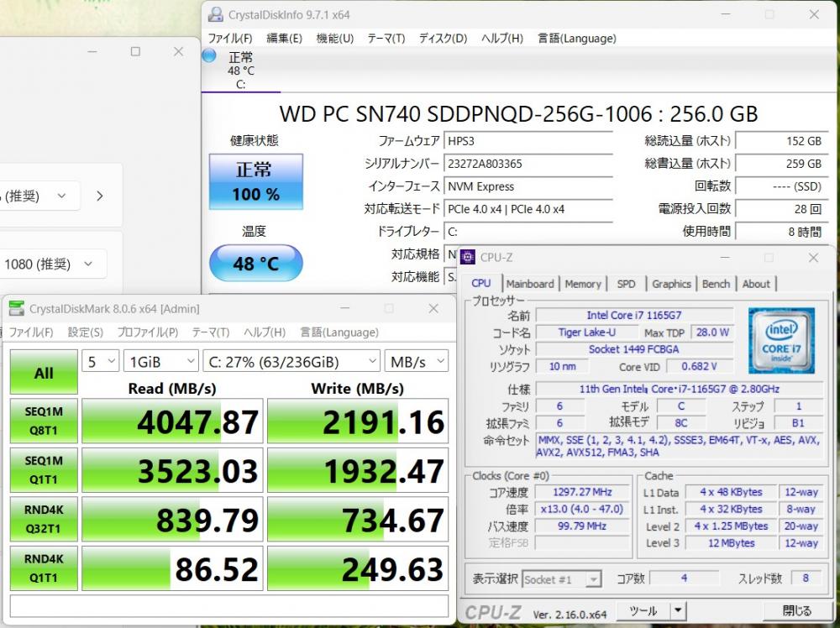Viewport: 840px width, 628px height.
Task: Click the interface field NVM Express
Action: (528, 186)
